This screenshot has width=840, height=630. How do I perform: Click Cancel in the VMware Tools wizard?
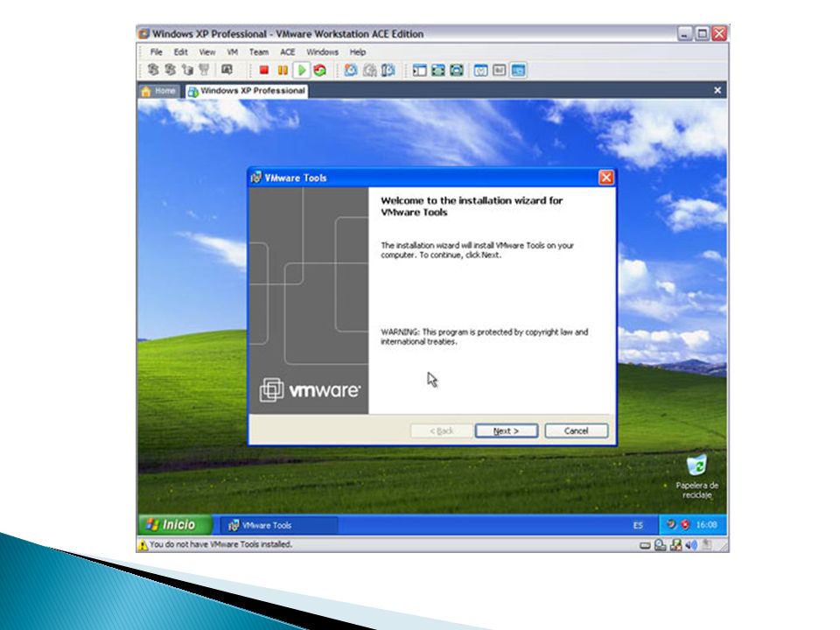577,430
